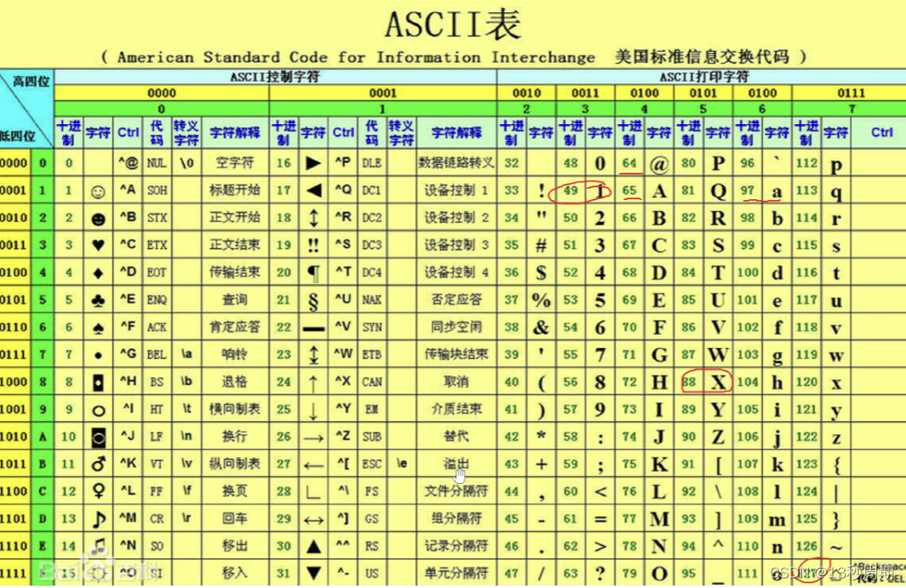The height and width of the screenshot is (588, 906).
Task: Click the ASCII打印字符 section header
Action: coord(704,77)
